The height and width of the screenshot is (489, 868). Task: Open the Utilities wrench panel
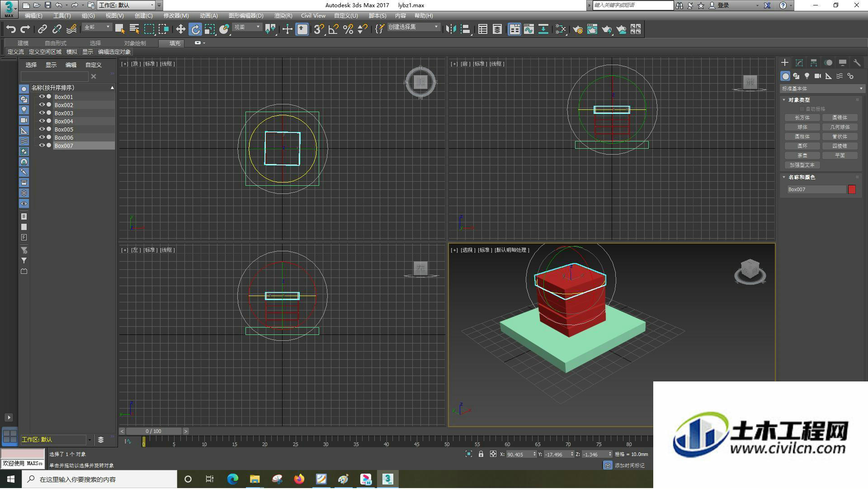click(x=857, y=63)
